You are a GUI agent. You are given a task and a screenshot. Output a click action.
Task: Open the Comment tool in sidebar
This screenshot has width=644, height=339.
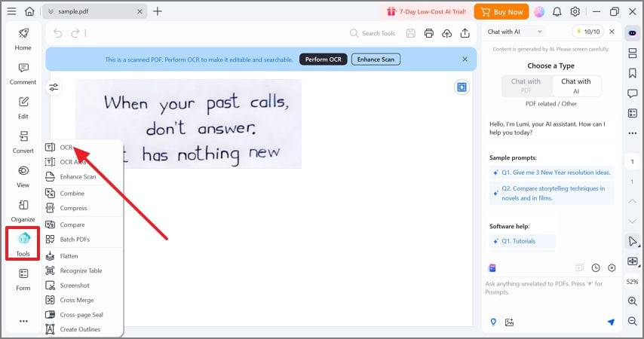(x=23, y=74)
